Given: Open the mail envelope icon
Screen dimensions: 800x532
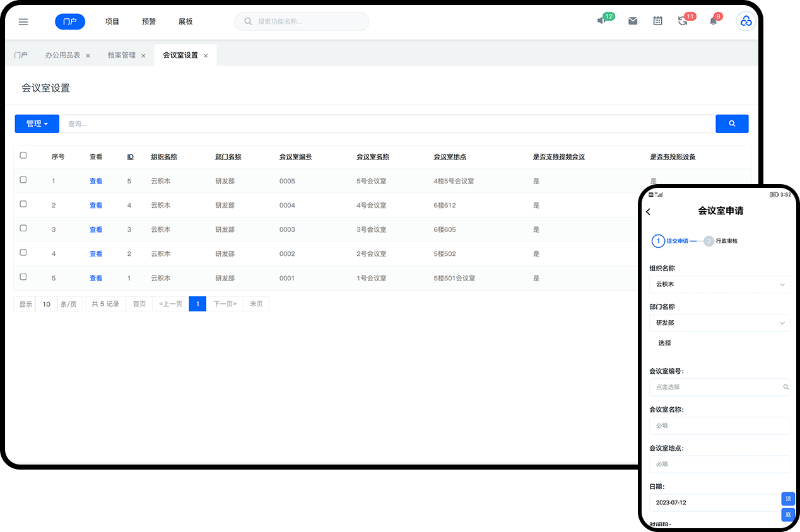Looking at the screenshot, I should (x=633, y=21).
